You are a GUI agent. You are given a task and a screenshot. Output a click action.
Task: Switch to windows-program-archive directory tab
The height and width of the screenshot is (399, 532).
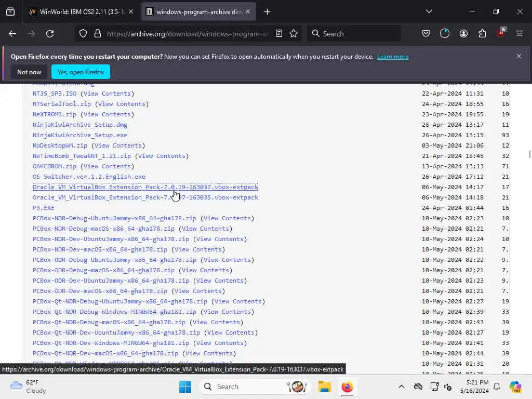point(198,12)
